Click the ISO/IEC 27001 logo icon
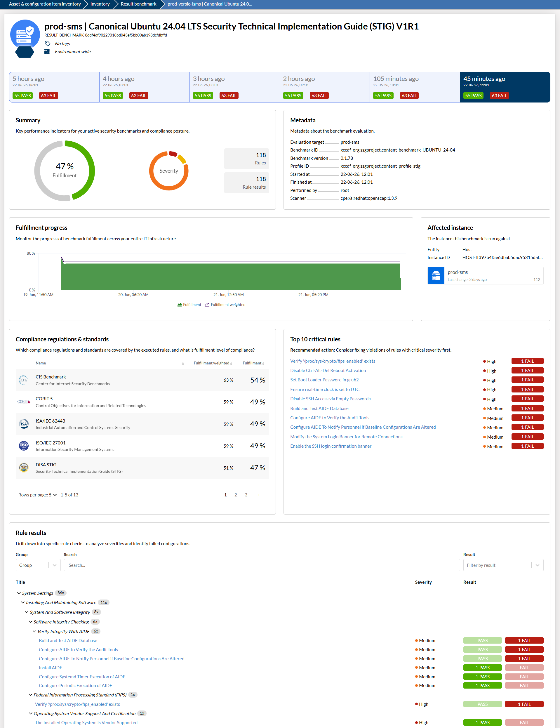 click(x=24, y=446)
